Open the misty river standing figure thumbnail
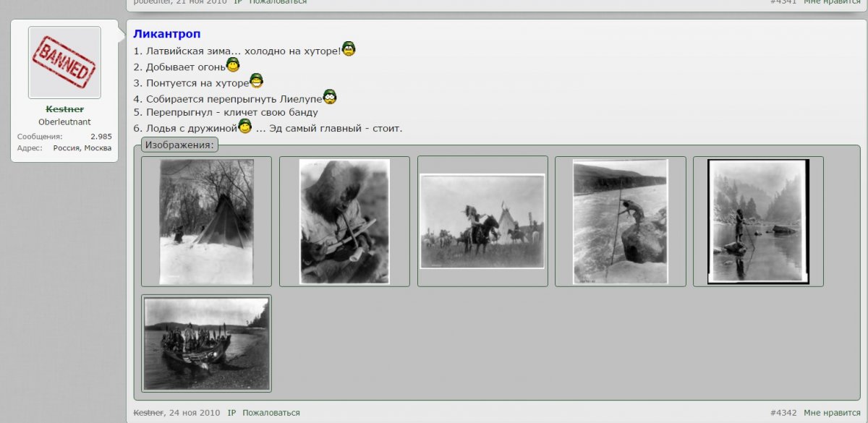The height and width of the screenshot is (423, 868). [758, 221]
